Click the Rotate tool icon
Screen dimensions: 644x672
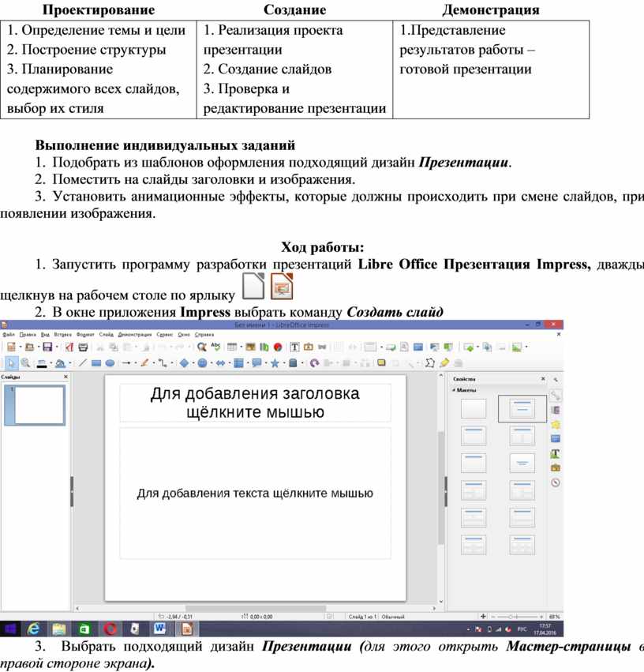tap(315, 363)
